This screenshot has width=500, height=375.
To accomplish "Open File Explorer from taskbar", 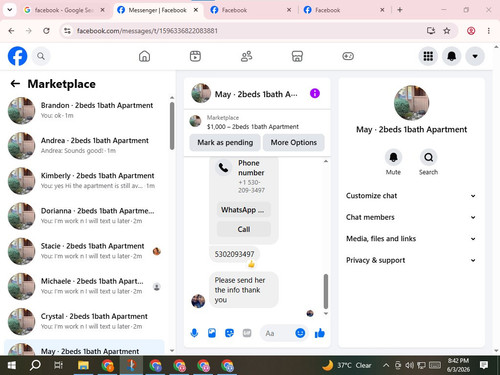I will (83, 366).
